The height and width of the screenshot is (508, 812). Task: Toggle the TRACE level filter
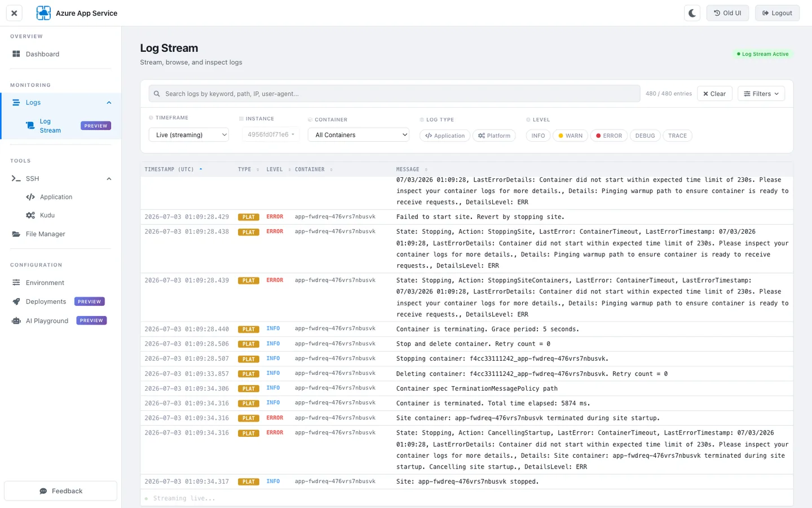pyautogui.click(x=677, y=135)
